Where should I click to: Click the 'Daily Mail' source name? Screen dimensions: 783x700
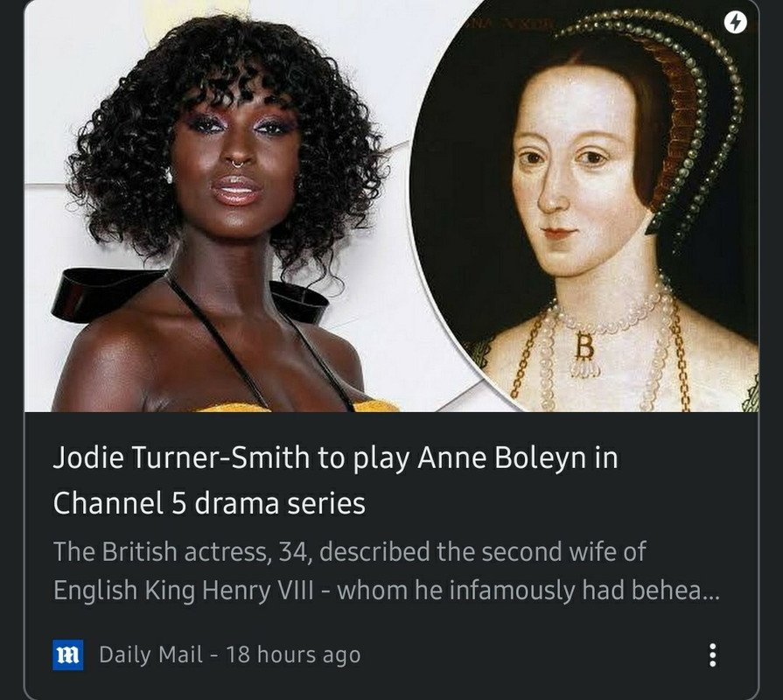click(150, 654)
